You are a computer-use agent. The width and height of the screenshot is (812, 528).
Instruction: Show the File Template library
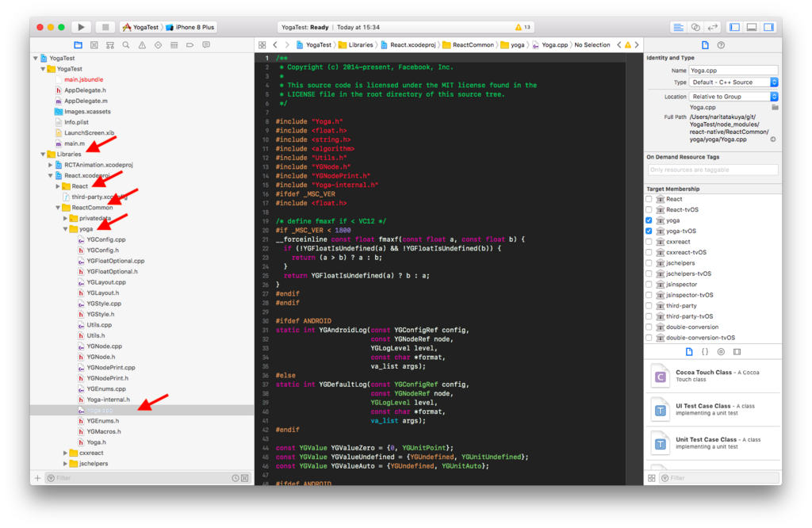689,351
